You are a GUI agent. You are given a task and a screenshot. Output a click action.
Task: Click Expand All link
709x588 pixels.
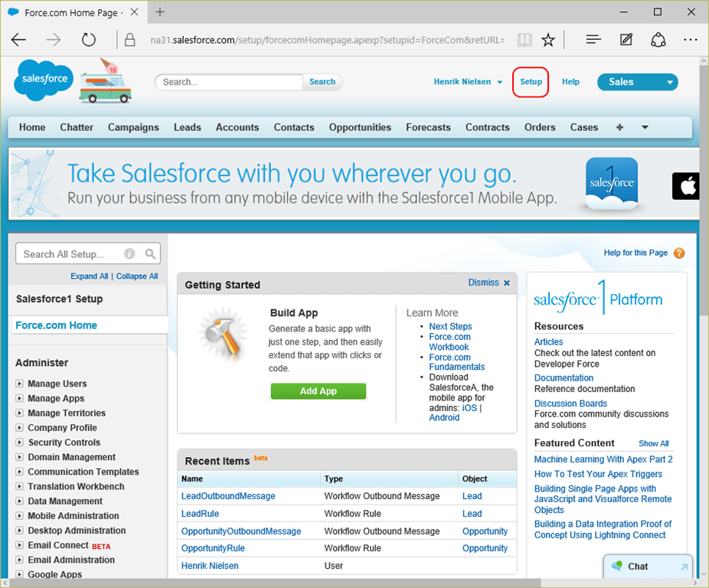tap(89, 276)
